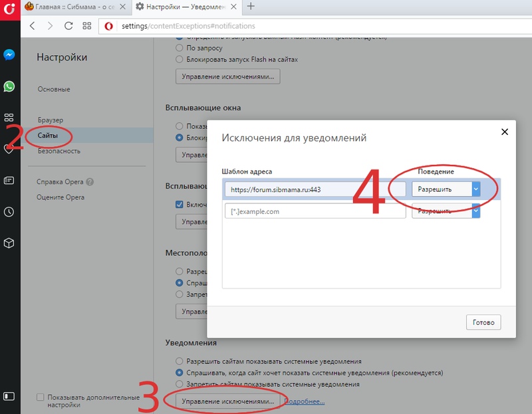The height and width of the screenshot is (414, 532).
Task: Open Messenger in the Opera sidebar
Action: (x=9, y=55)
